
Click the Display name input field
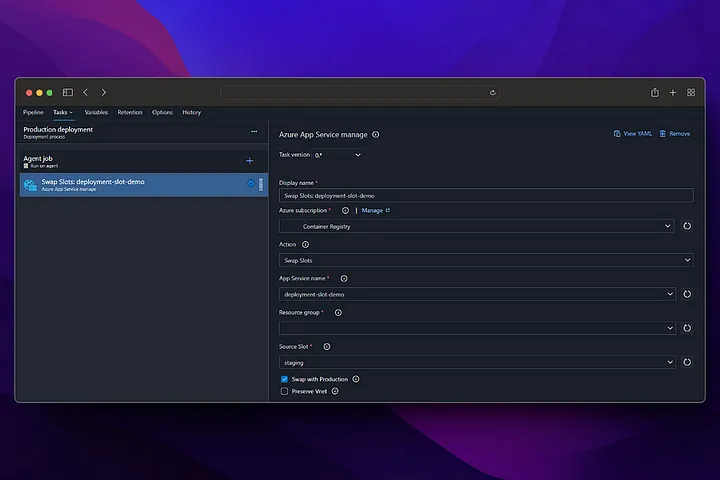pyautogui.click(x=486, y=195)
